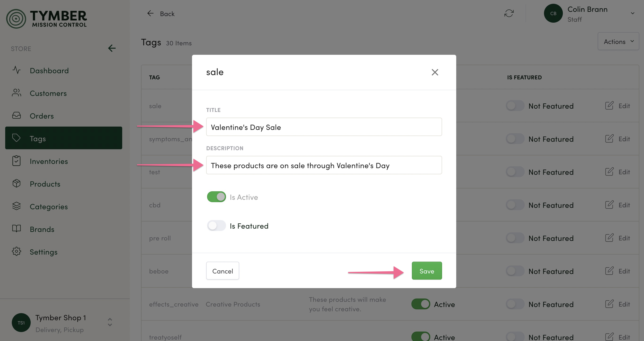Collapse the Store sidebar with the arrow
Image resolution: width=644 pixels, height=341 pixels.
tap(112, 48)
